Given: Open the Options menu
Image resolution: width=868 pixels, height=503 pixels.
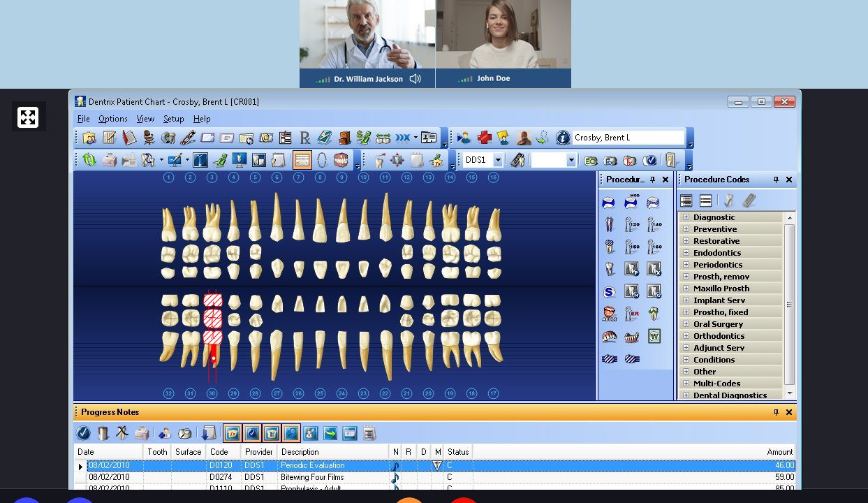Looking at the screenshot, I should [112, 119].
